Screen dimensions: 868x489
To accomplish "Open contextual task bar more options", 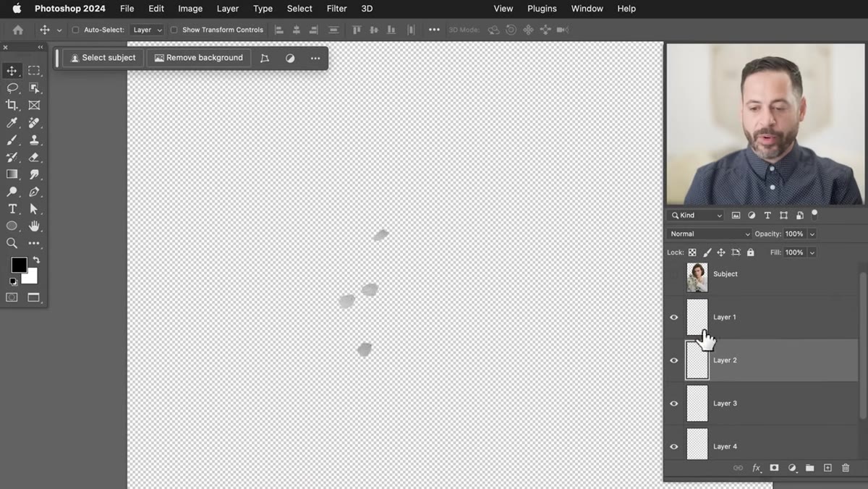I will (x=315, y=58).
